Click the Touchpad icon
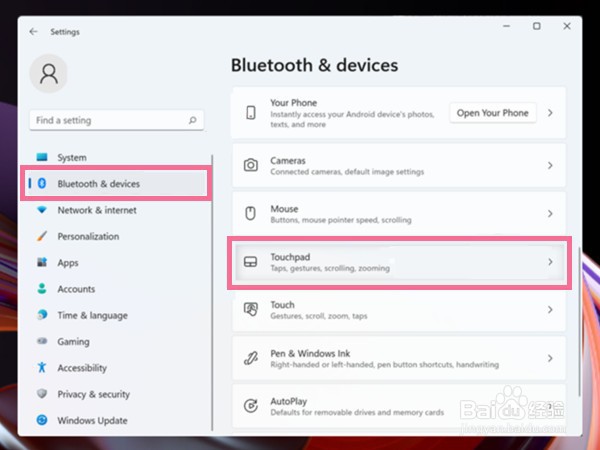The height and width of the screenshot is (450, 600). (x=251, y=262)
